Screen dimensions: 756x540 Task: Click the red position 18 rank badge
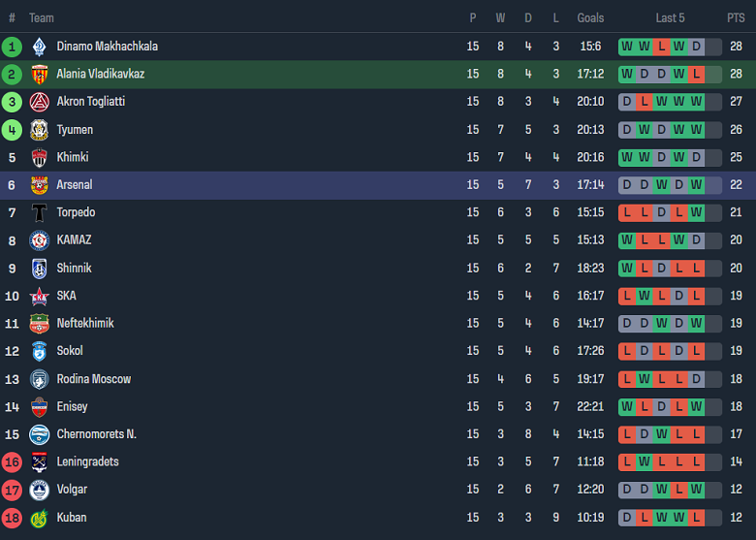coord(12,518)
